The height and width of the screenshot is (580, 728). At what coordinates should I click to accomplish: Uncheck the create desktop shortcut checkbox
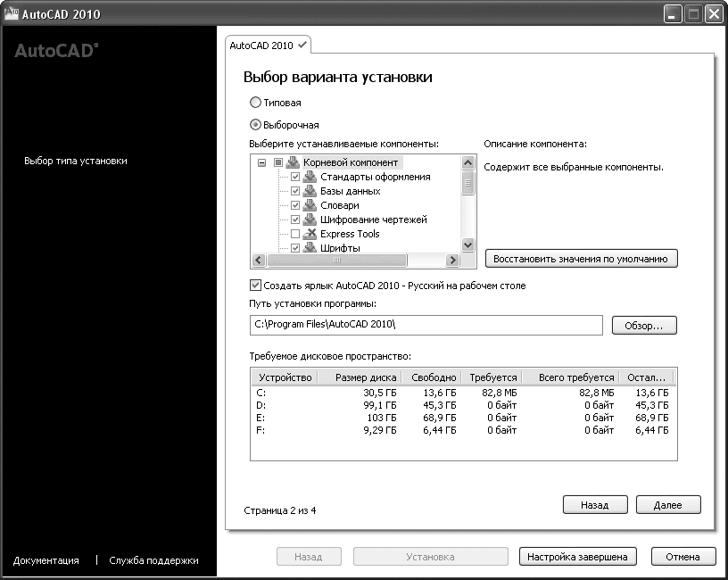click(255, 286)
